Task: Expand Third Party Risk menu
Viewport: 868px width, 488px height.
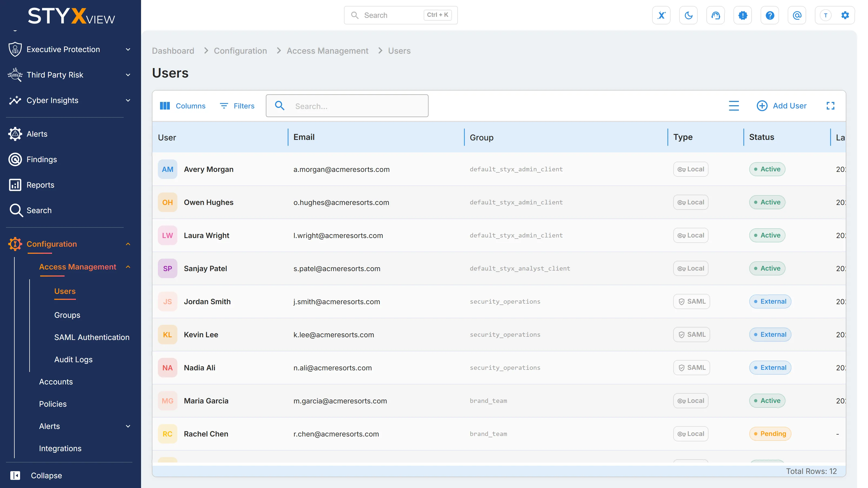Action: 70,75
